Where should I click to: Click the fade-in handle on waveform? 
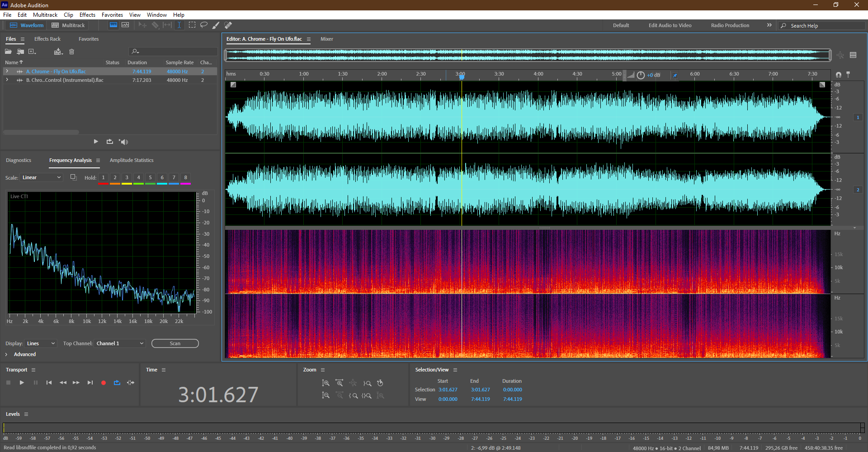(233, 85)
